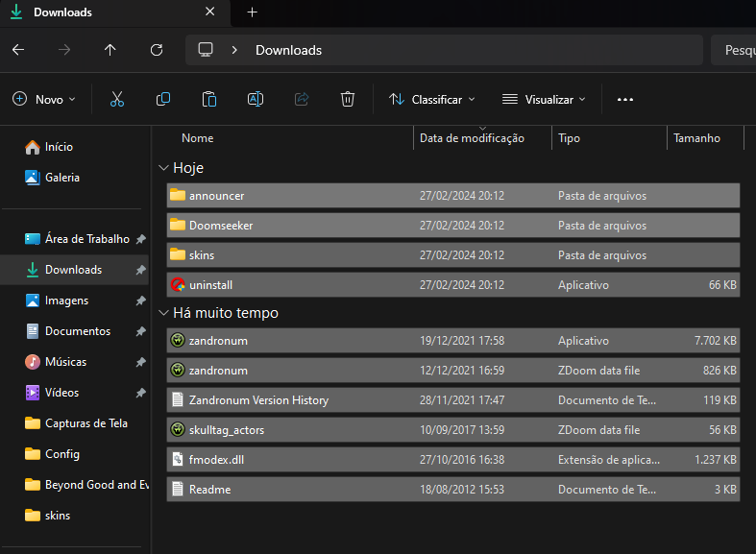Open the Visualizar view dropdown
Viewport: 756px width, 554px height.
click(544, 99)
